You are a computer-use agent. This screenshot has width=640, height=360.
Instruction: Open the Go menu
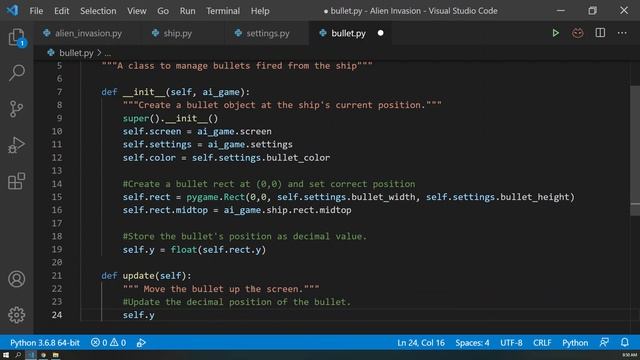(163, 11)
